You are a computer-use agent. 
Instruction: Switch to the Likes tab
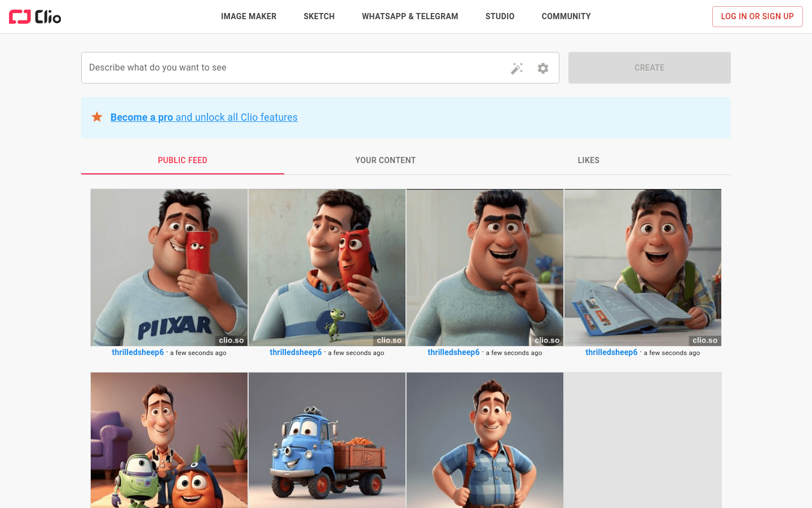pyautogui.click(x=589, y=160)
